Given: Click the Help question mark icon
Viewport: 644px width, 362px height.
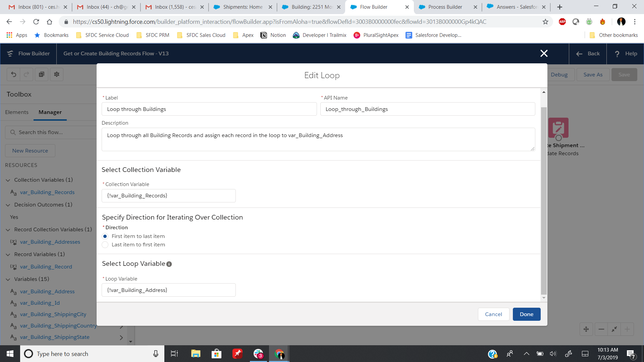Looking at the screenshot, I should coord(617,54).
